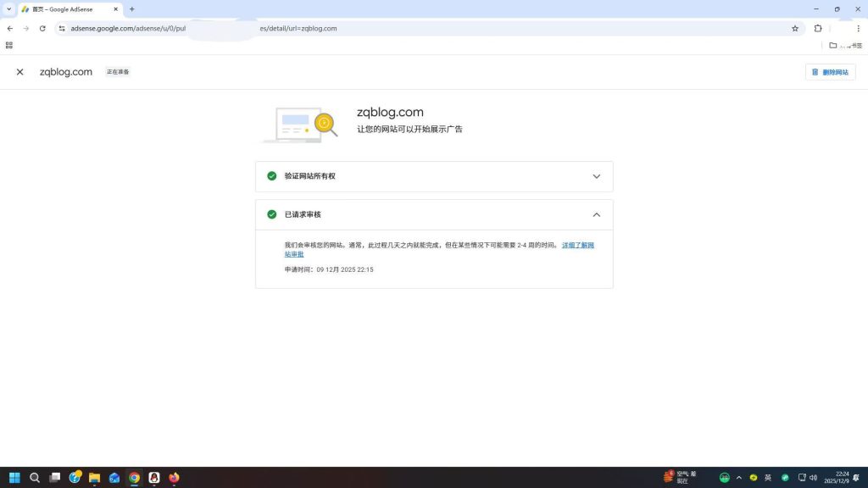
Task: Collapse the 已请求审核 section
Action: [x=597, y=214]
